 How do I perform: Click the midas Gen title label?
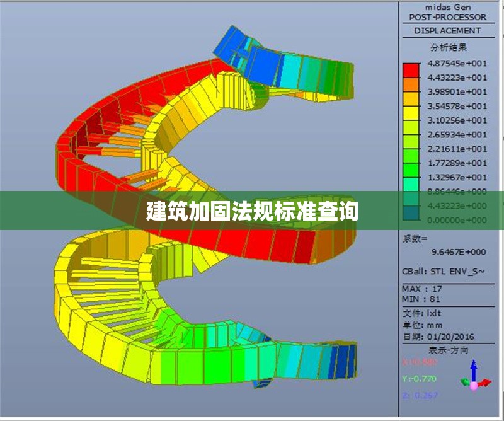pyautogui.click(x=449, y=8)
